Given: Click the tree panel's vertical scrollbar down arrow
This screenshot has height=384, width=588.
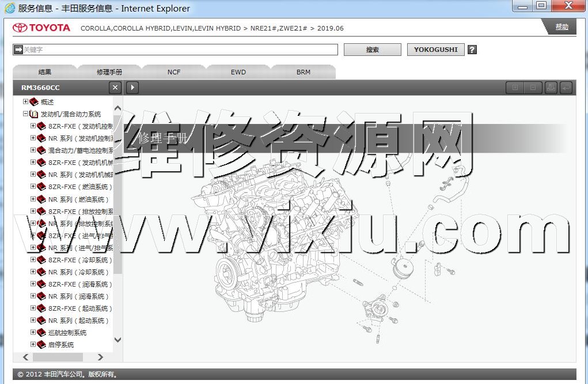Looking at the screenshot, I should (118, 340).
